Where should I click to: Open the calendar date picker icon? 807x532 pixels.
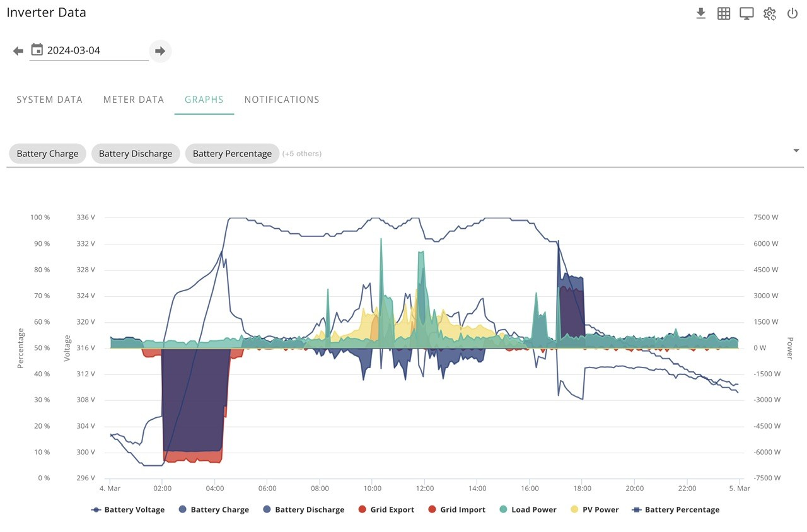37,50
